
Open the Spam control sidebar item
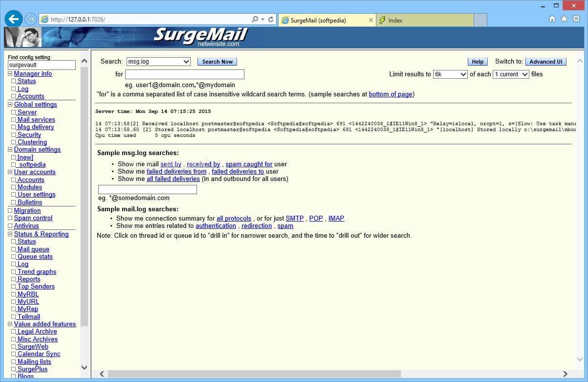33,218
